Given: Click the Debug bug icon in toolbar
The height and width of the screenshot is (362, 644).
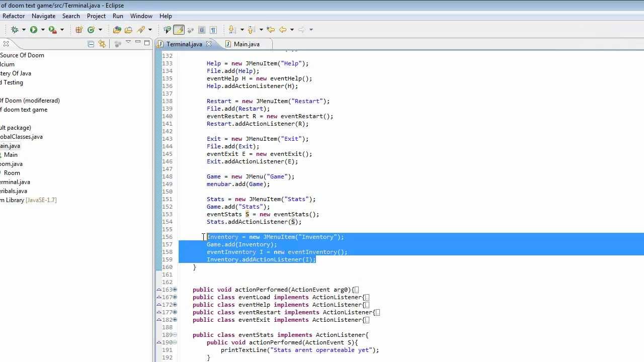Looking at the screenshot, I should click(x=15, y=30).
